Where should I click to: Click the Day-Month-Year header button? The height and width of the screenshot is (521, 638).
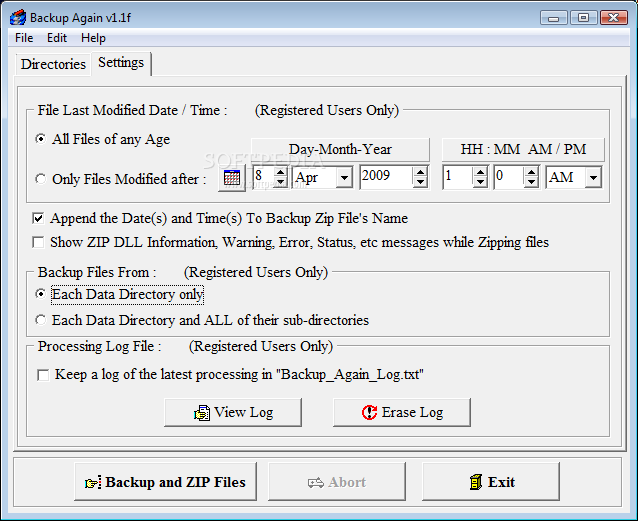coord(340,149)
